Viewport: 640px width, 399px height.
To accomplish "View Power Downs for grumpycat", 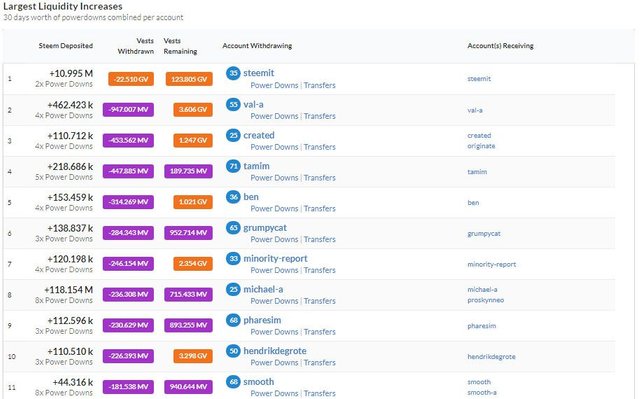I will pos(274,239).
